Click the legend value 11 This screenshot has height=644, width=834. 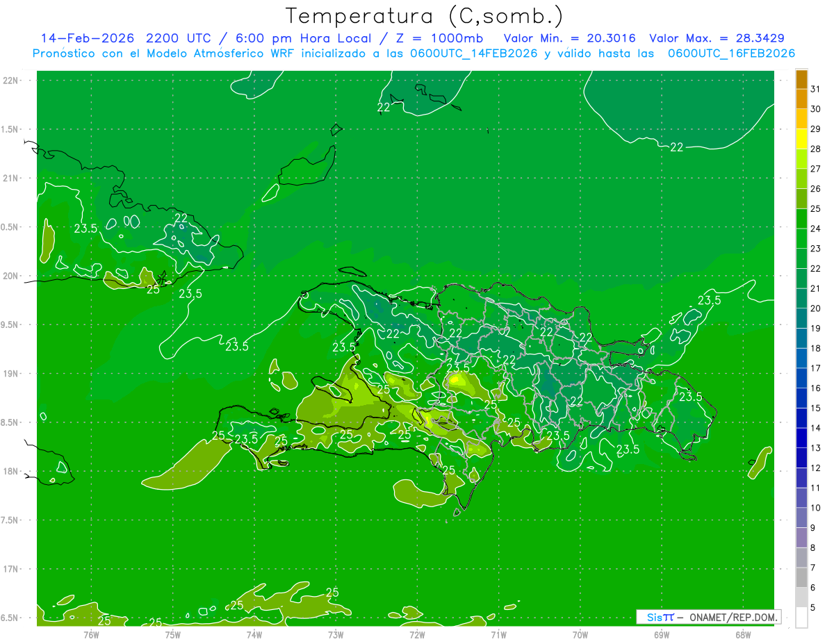pos(816,488)
